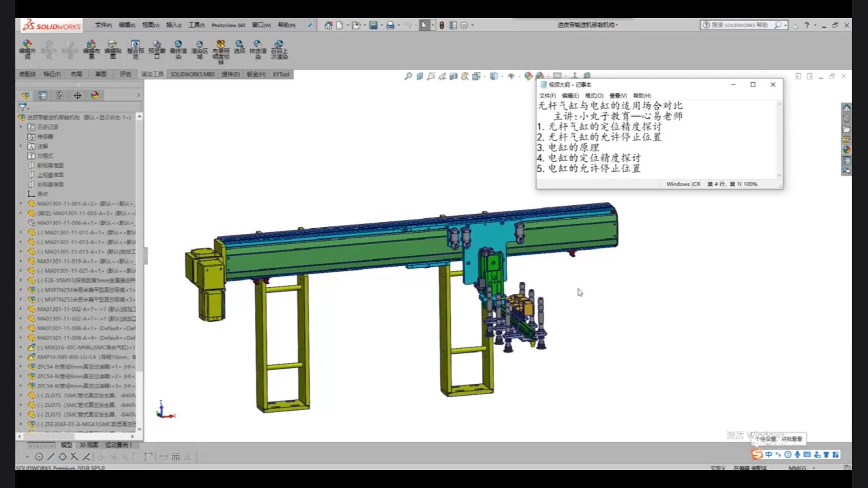This screenshot has width=868, height=488.
Task: Open Notepad 格式(O) Format menu
Action: point(594,96)
